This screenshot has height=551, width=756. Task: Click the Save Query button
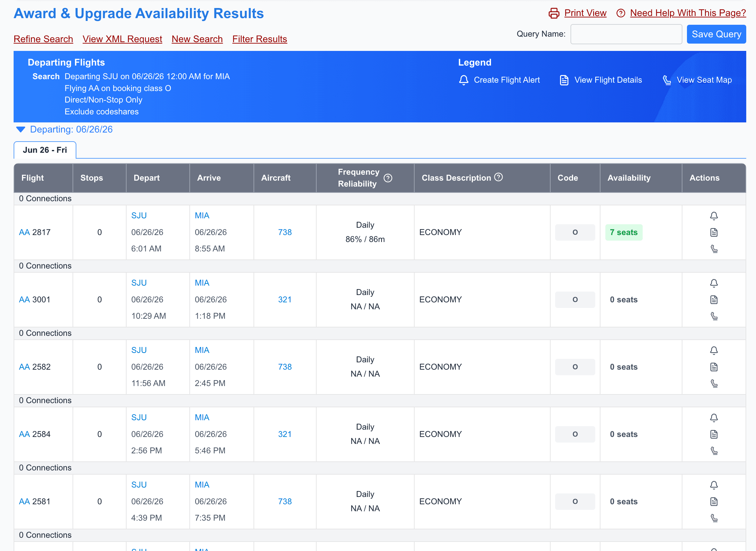click(x=716, y=34)
